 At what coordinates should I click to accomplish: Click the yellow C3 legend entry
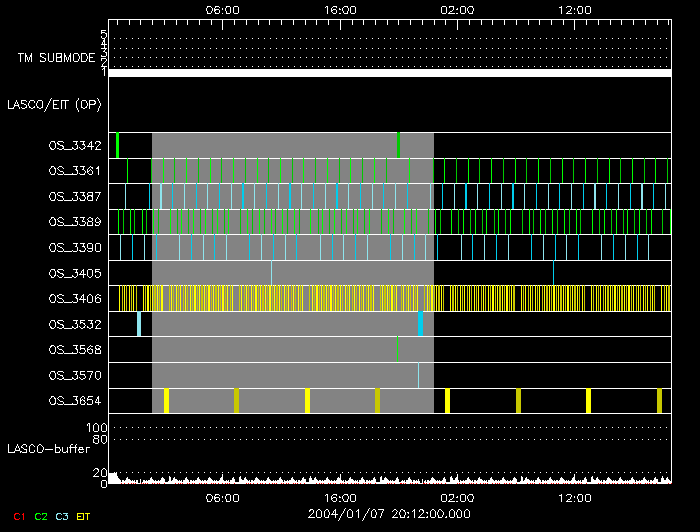(x=62, y=516)
